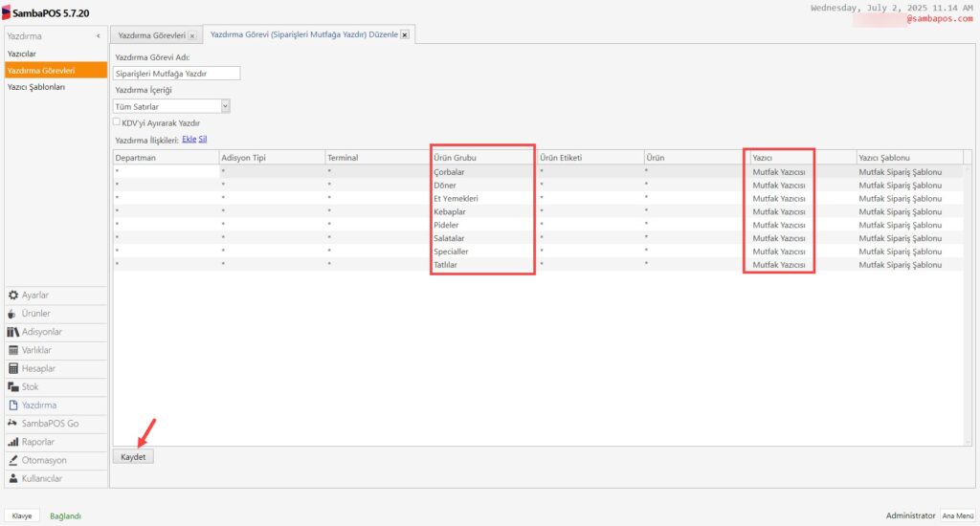Open Varlıklar table icon
Image resolution: width=980 pixels, height=526 pixels.
[x=13, y=350]
